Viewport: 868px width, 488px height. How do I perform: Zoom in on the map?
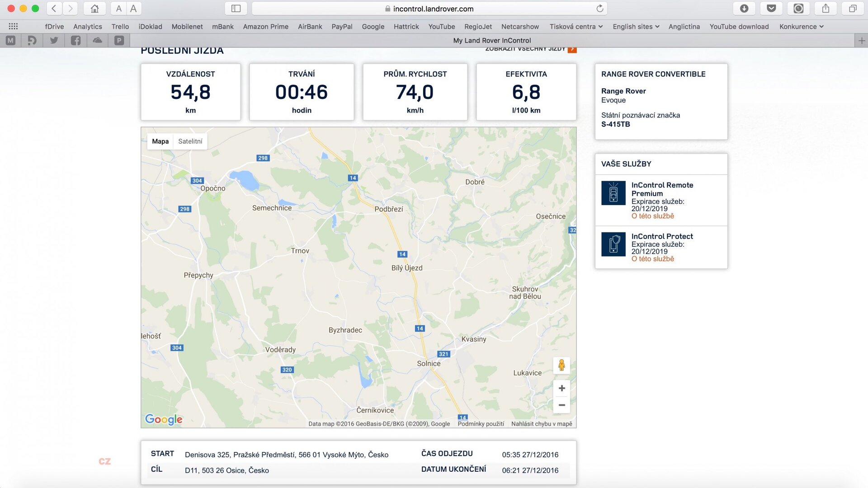(x=561, y=388)
